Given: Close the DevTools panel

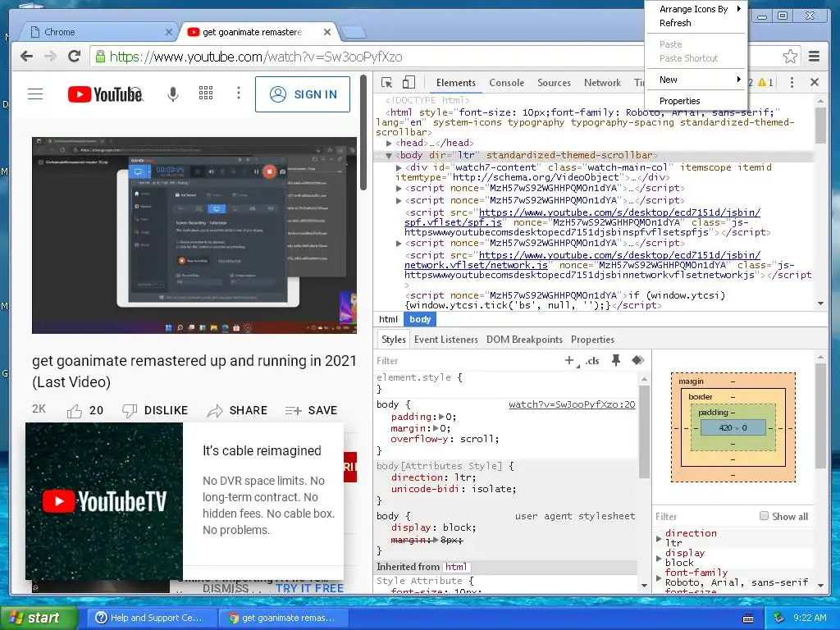Looking at the screenshot, I should click(x=815, y=82).
